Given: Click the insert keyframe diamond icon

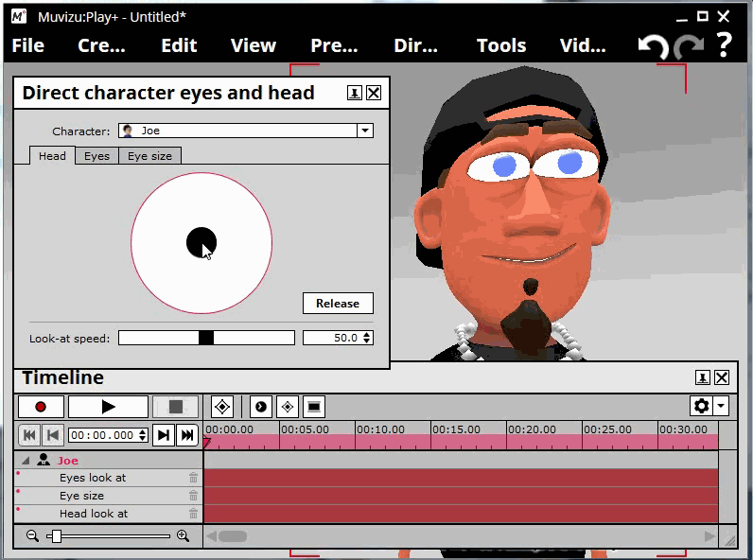Looking at the screenshot, I should tap(222, 408).
